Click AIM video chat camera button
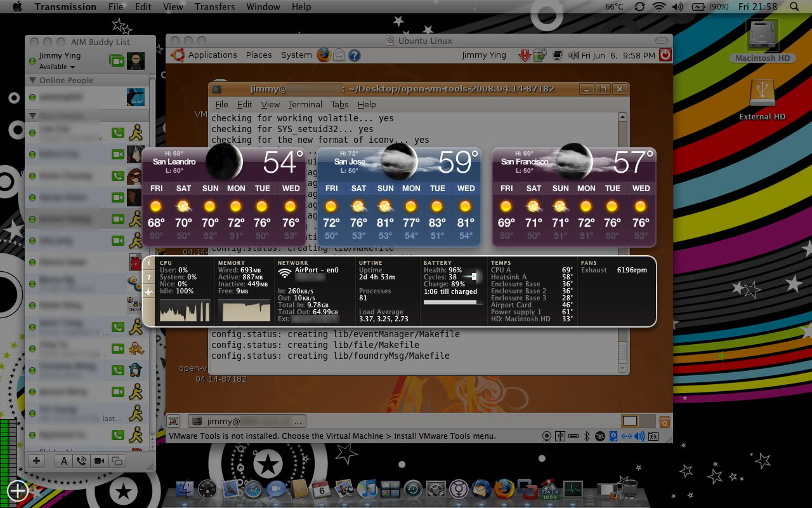Screen dimensions: 812x508 99,461
